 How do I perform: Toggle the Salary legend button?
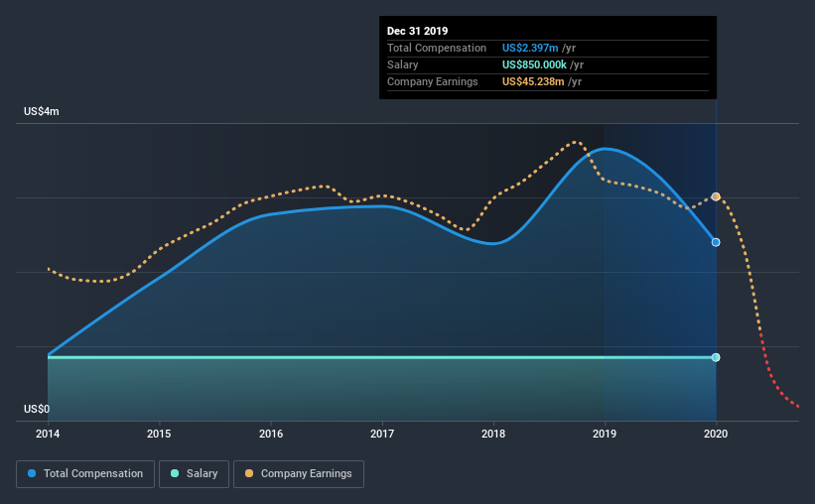tap(194, 474)
